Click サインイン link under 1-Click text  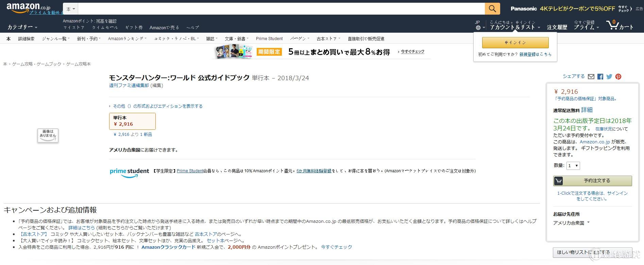(617, 193)
